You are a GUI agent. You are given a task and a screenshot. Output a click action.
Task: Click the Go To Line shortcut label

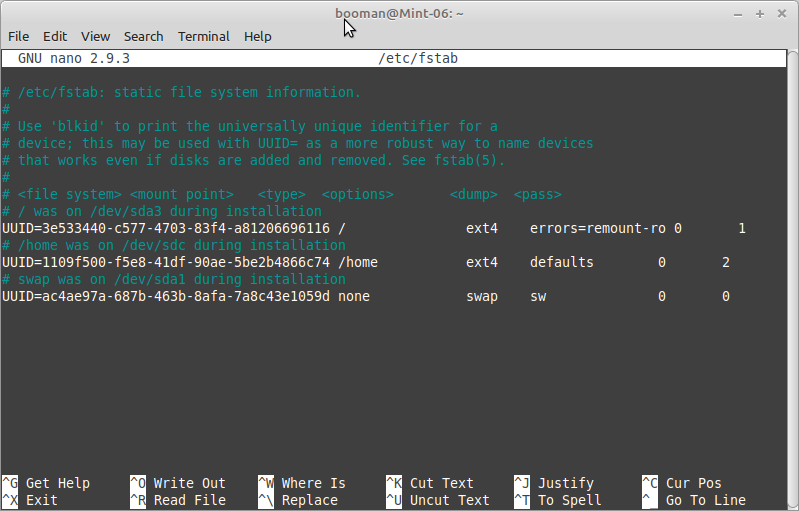pos(705,500)
